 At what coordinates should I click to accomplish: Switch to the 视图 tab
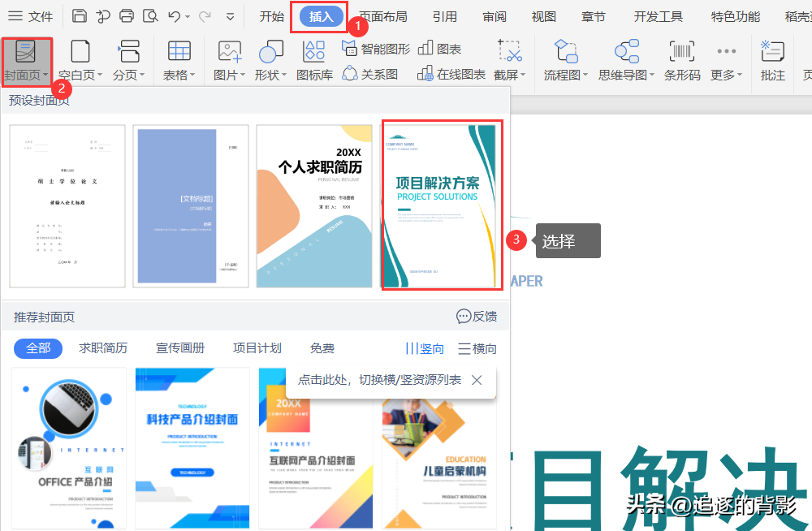(x=544, y=16)
